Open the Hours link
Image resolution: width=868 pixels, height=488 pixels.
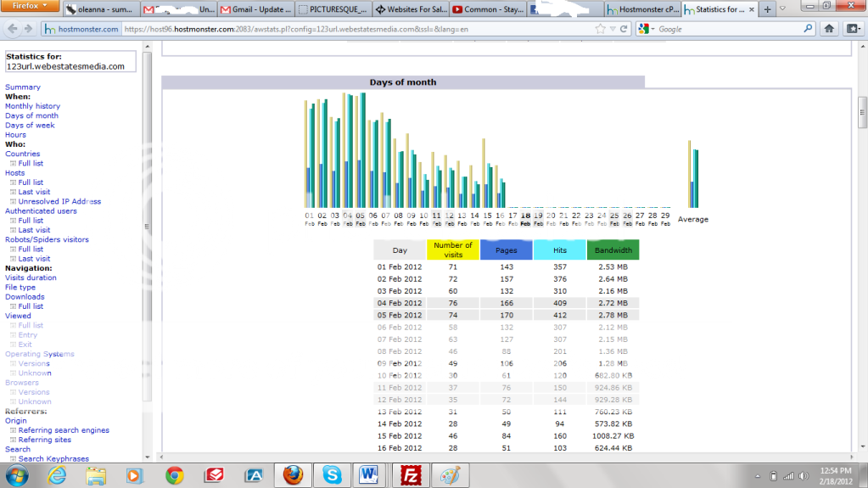15,135
